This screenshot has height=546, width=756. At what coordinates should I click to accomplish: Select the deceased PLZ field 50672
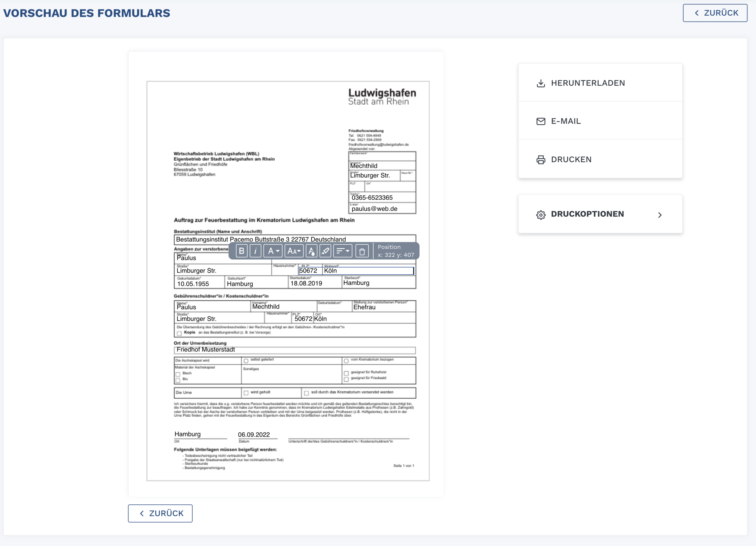click(x=310, y=271)
